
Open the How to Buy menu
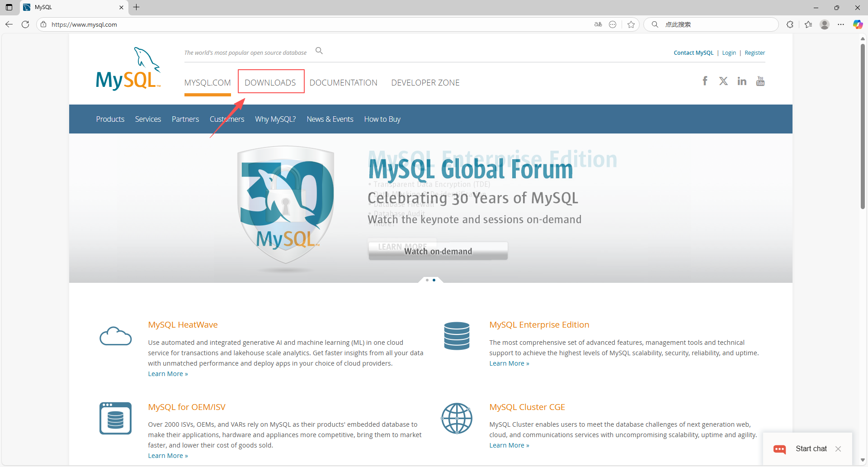pyautogui.click(x=382, y=119)
